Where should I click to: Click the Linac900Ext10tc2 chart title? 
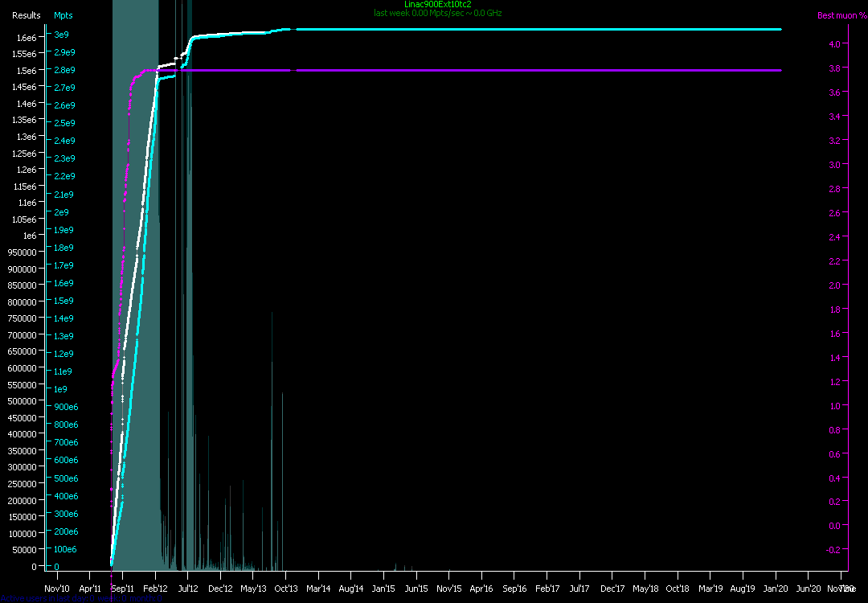click(x=437, y=4)
